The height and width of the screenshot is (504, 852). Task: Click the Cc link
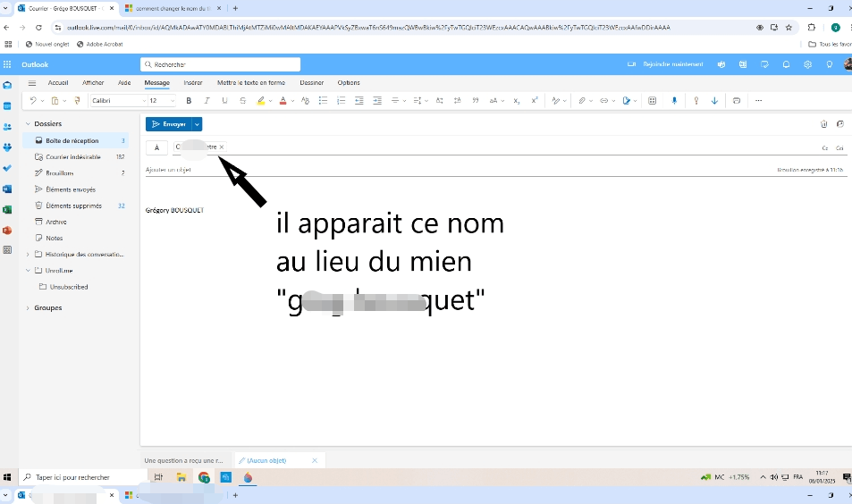[825, 147]
